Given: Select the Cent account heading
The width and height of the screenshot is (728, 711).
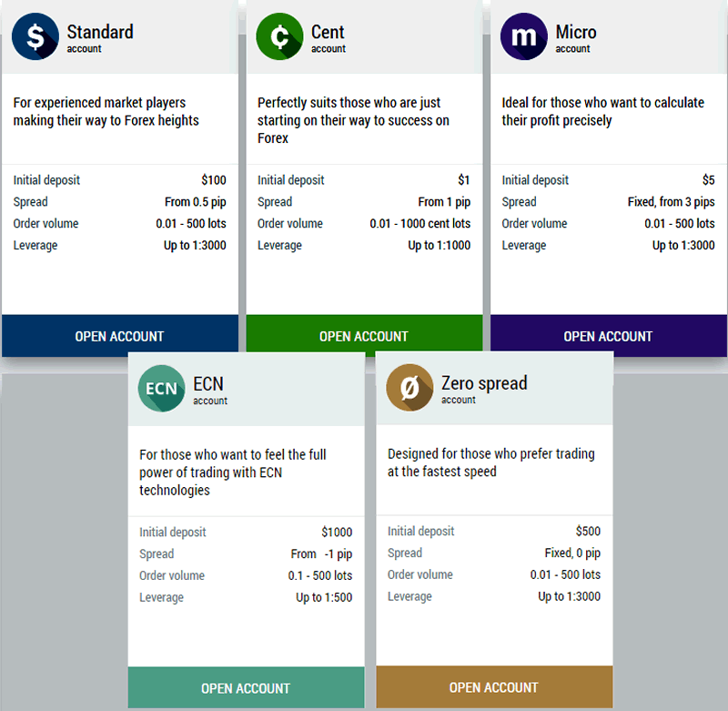Looking at the screenshot, I should (328, 33).
